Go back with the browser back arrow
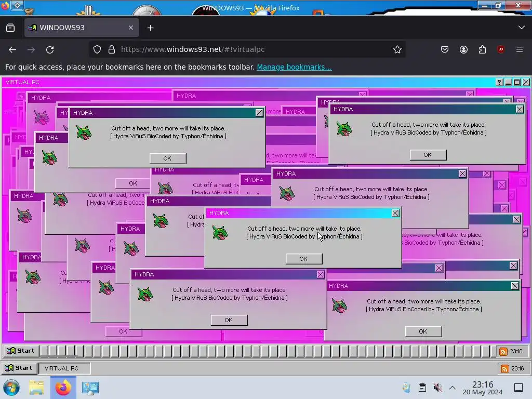 12,49
